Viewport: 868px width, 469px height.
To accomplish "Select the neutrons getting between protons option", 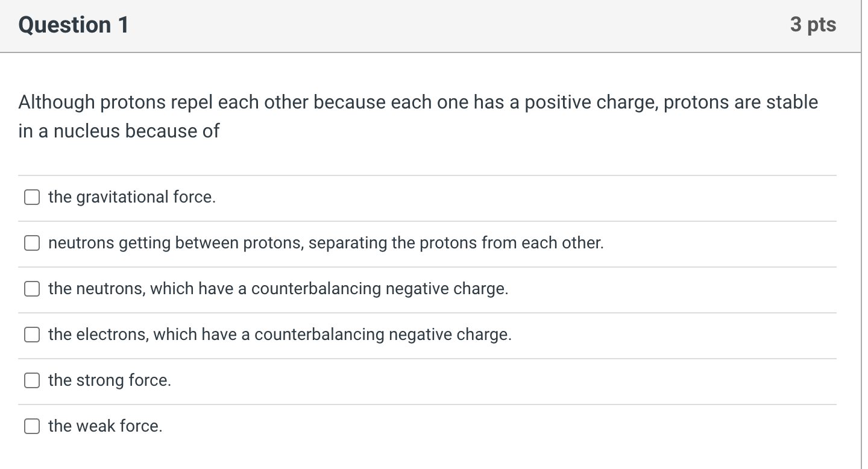I will pos(31,243).
